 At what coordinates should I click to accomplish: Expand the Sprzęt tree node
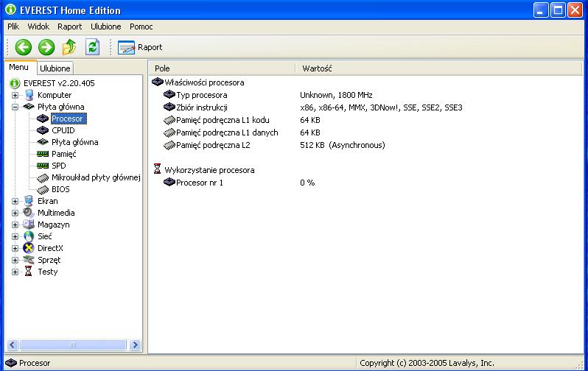pyautogui.click(x=15, y=260)
